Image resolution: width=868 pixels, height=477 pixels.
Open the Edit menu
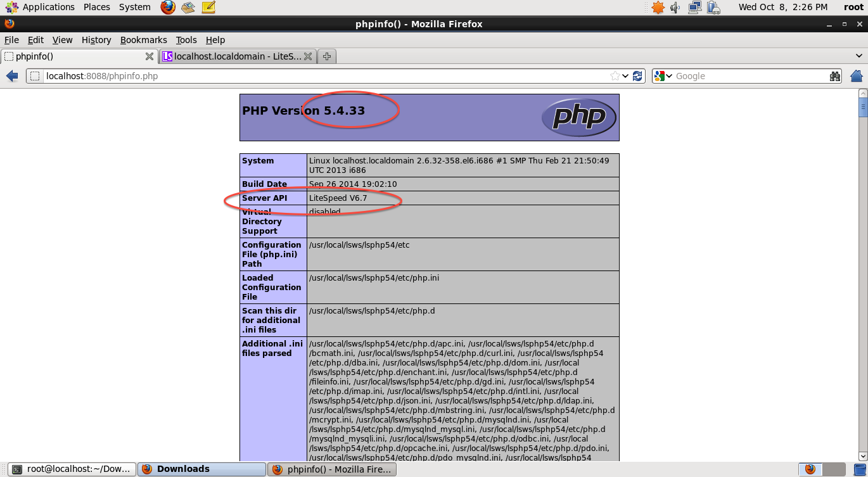pos(35,40)
